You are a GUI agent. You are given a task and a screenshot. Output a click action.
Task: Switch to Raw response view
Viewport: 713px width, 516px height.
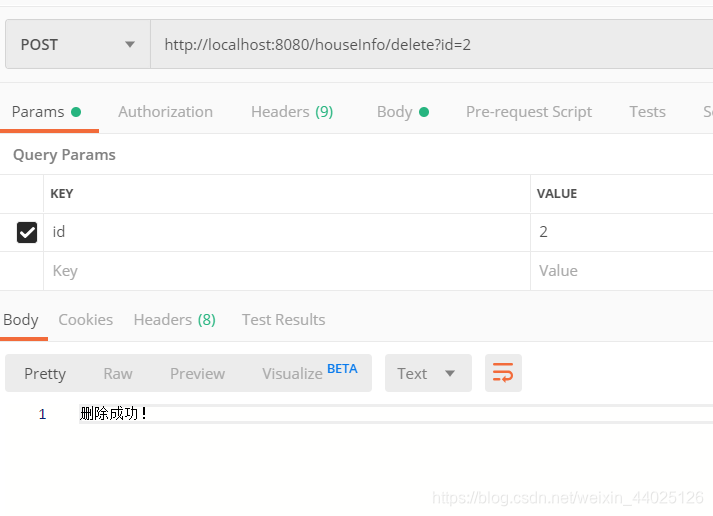coord(118,374)
